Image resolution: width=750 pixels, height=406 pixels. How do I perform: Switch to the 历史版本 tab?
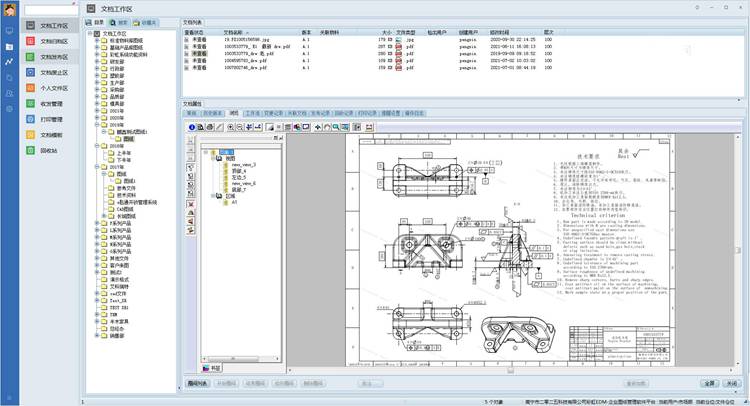pyautogui.click(x=213, y=113)
